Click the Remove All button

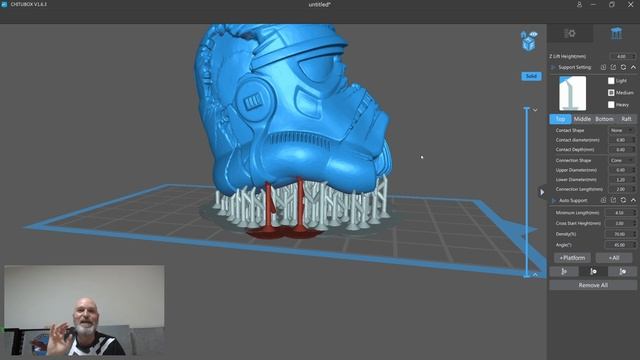point(593,285)
